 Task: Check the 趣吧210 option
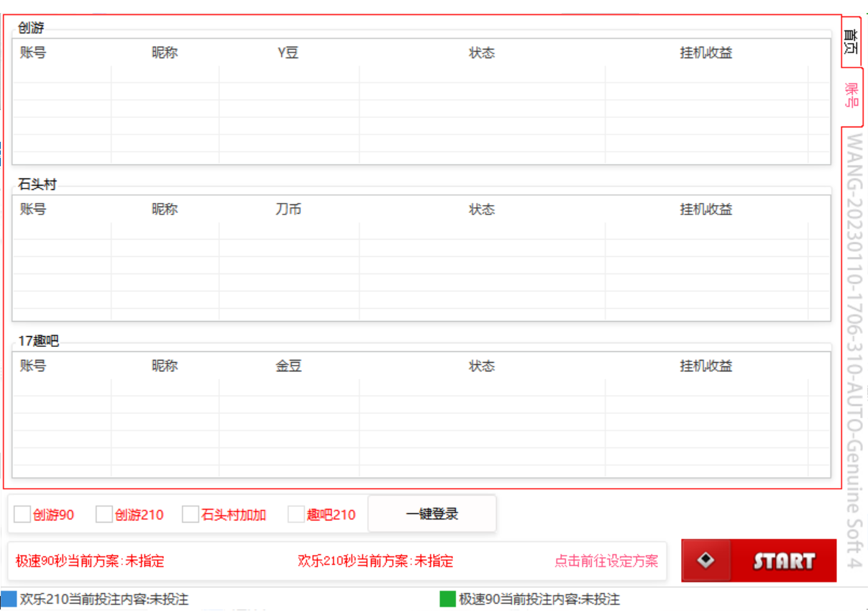pos(296,514)
